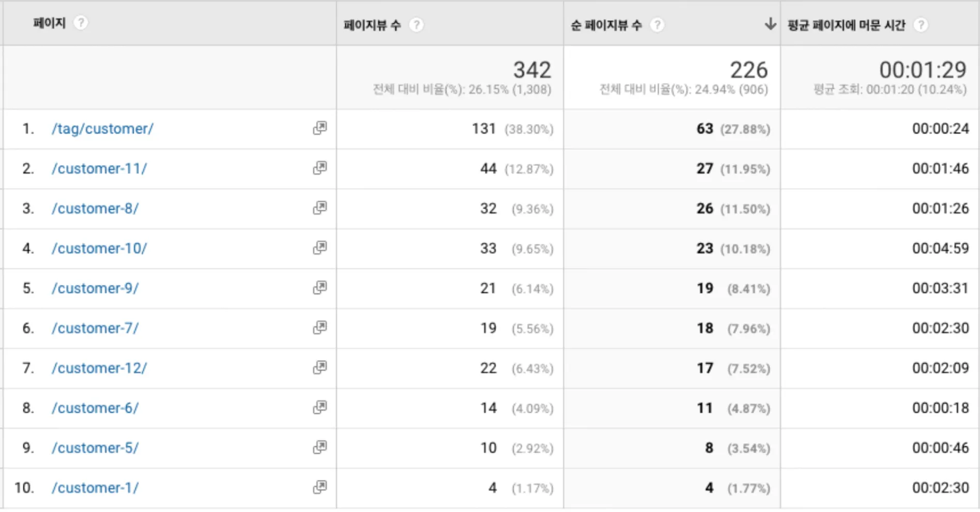Open external link icon for /customer-7/
The height and width of the screenshot is (512, 980).
pyautogui.click(x=320, y=328)
